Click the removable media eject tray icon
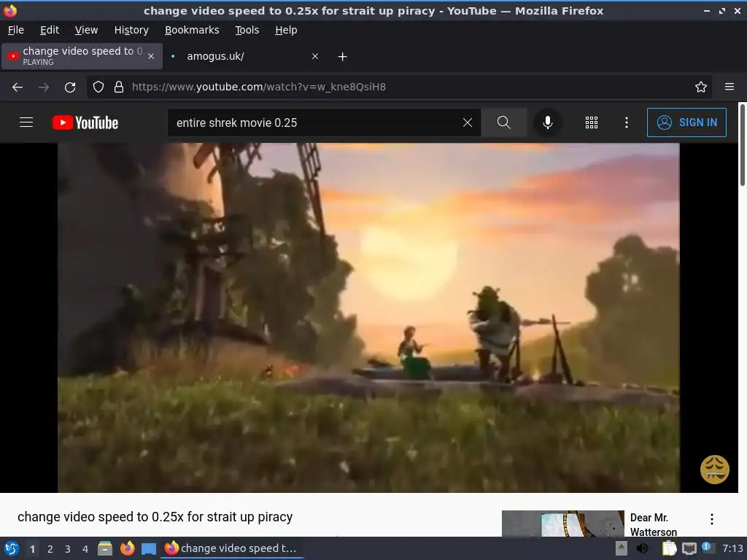747x560 pixels. point(622,548)
